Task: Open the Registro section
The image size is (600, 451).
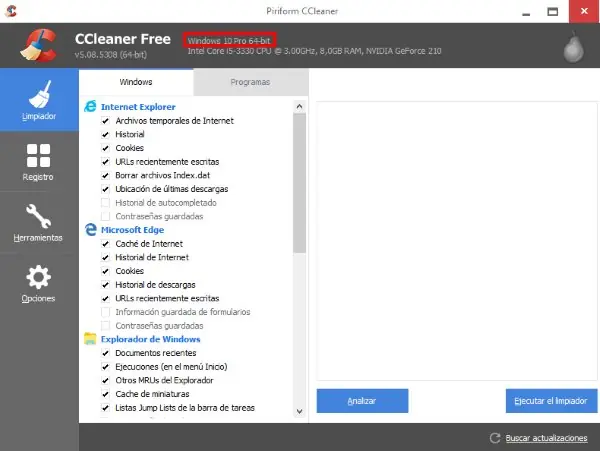Action: [x=39, y=162]
